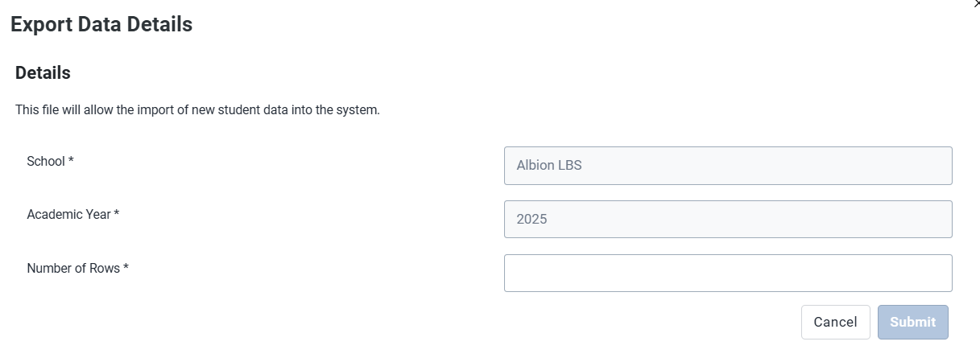Click the word 'system' ending the description

tap(358, 110)
